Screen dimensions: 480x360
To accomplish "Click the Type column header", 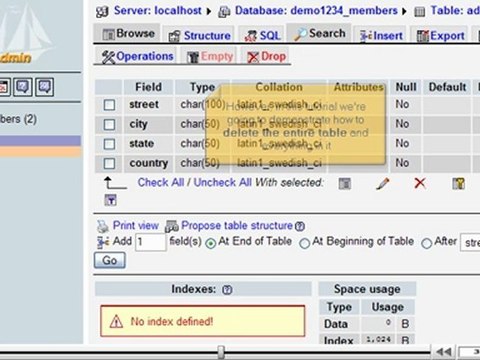I will tap(202, 87).
